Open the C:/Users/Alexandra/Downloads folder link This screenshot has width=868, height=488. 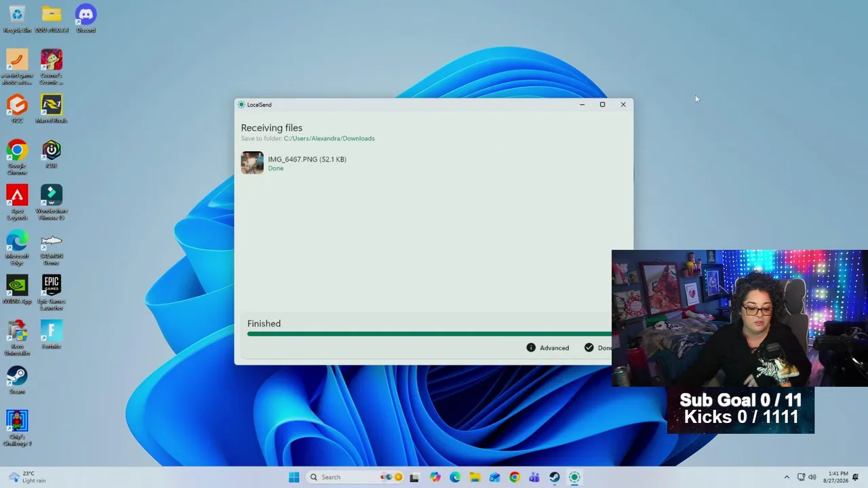329,138
